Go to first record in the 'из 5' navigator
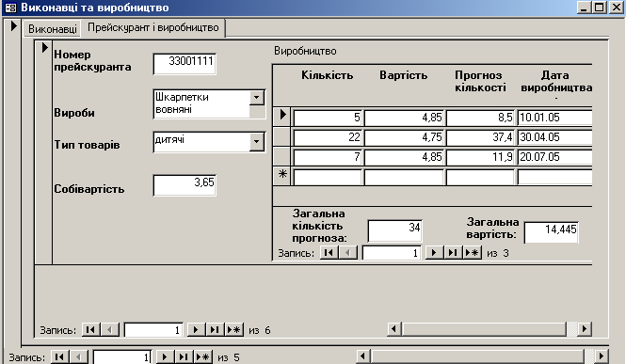 tap(59, 356)
